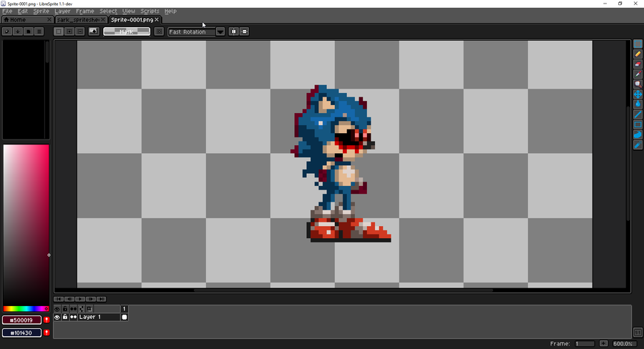Play the animation

[x=80, y=299]
